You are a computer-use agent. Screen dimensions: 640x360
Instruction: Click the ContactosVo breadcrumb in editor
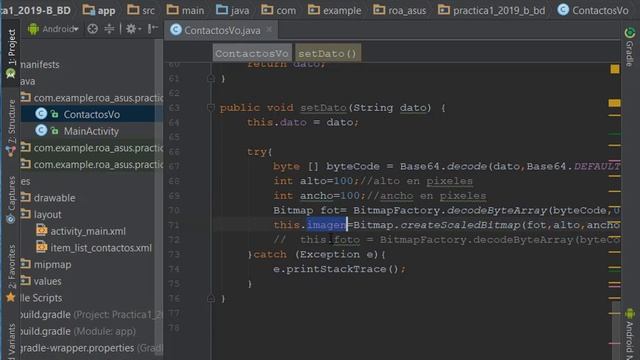coord(252,53)
